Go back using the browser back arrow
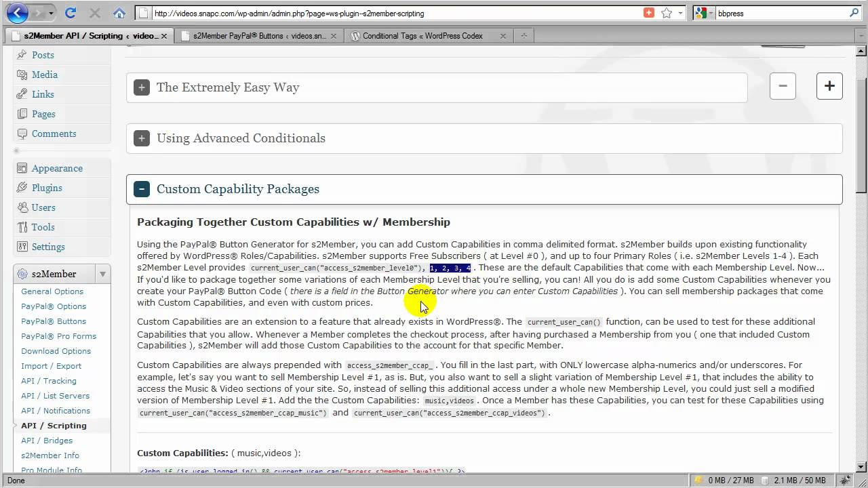This screenshot has height=488, width=868. pos(17,12)
